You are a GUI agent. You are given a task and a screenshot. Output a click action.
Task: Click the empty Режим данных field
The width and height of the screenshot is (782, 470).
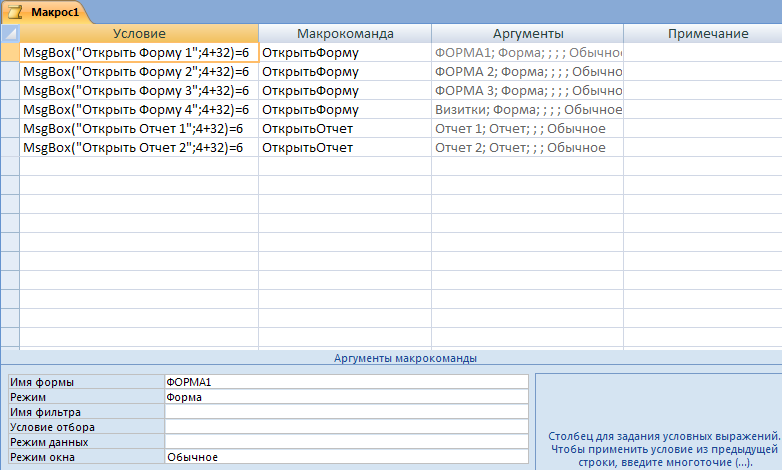tap(347, 442)
